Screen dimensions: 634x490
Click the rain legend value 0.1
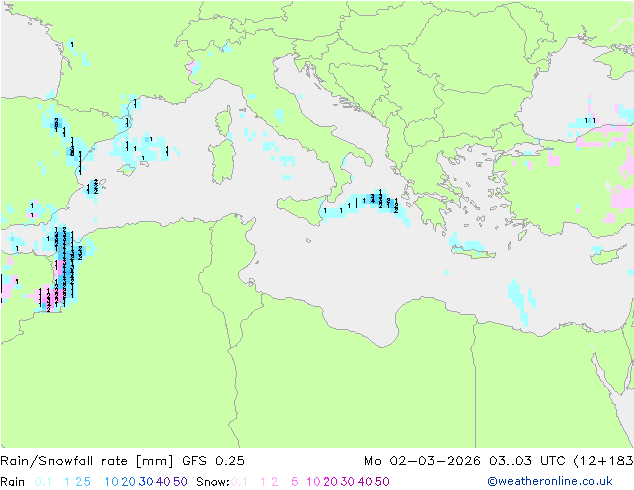click(43, 482)
